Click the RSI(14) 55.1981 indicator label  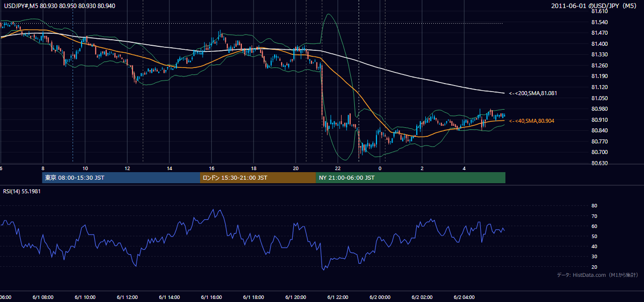(23, 192)
